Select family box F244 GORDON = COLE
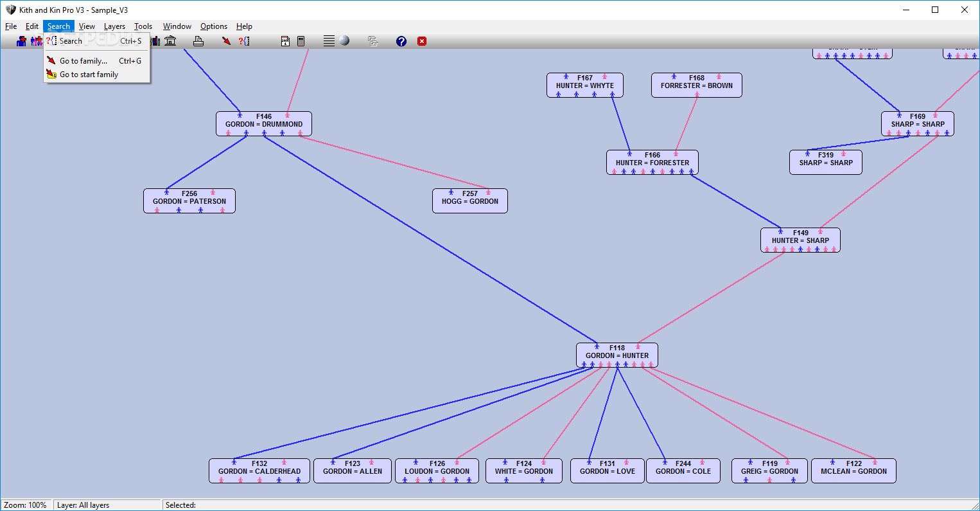The image size is (980, 511). [683, 471]
